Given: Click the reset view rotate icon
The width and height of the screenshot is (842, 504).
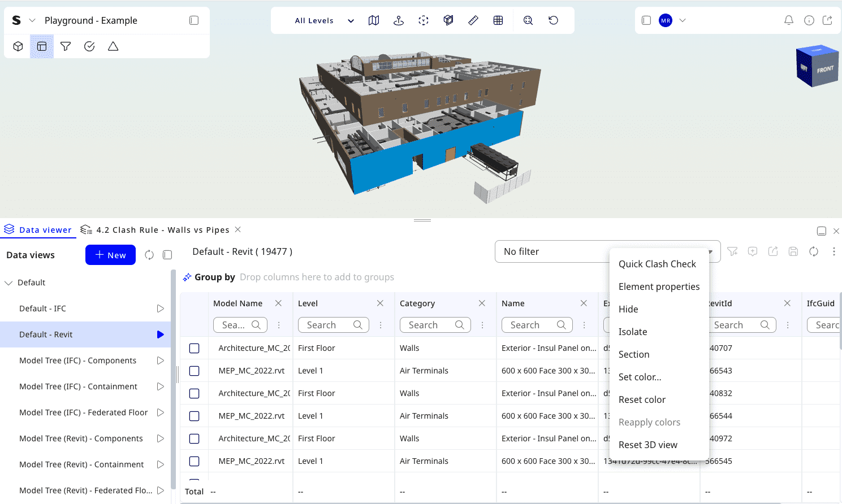Looking at the screenshot, I should pyautogui.click(x=554, y=20).
